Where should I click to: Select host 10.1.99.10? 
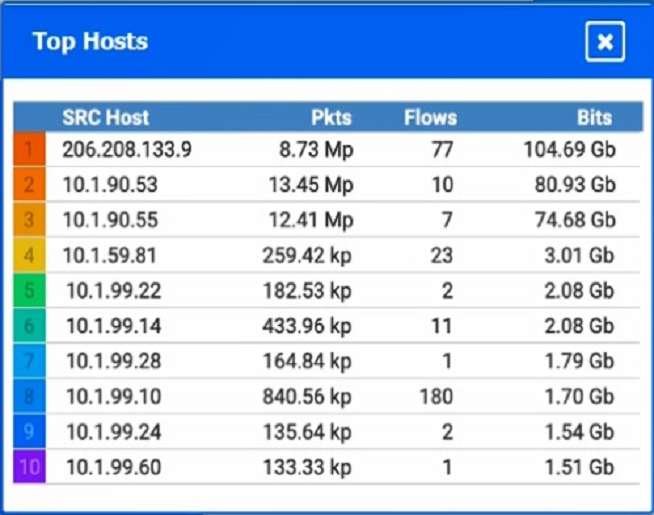click(x=112, y=397)
